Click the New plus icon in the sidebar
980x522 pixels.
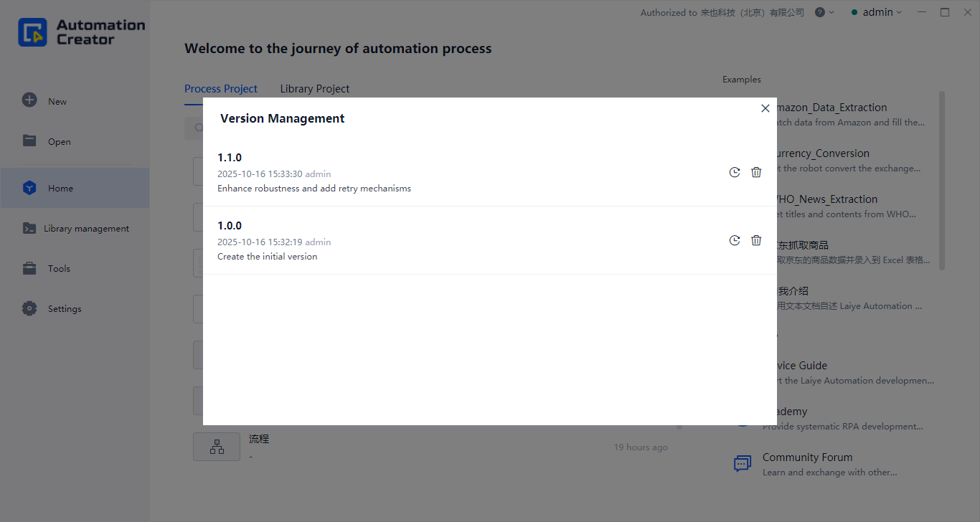[x=29, y=100]
